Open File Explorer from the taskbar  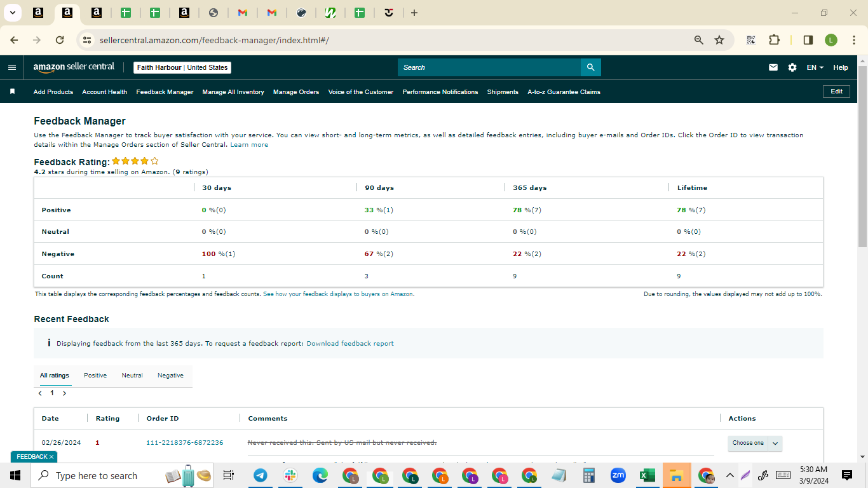click(677, 475)
